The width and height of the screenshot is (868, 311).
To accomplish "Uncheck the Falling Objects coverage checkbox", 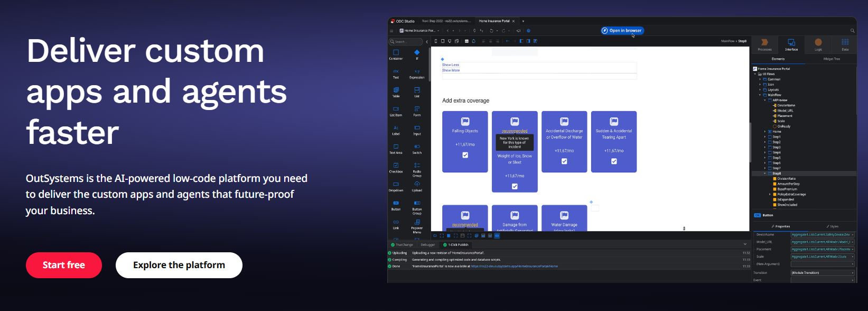I will pos(465,155).
